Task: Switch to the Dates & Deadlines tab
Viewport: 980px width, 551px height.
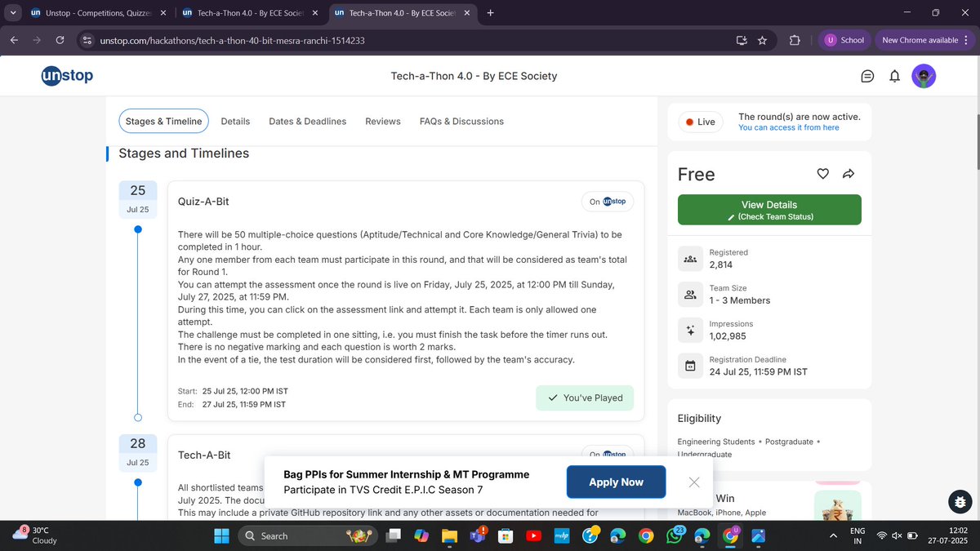Action: [x=308, y=121]
